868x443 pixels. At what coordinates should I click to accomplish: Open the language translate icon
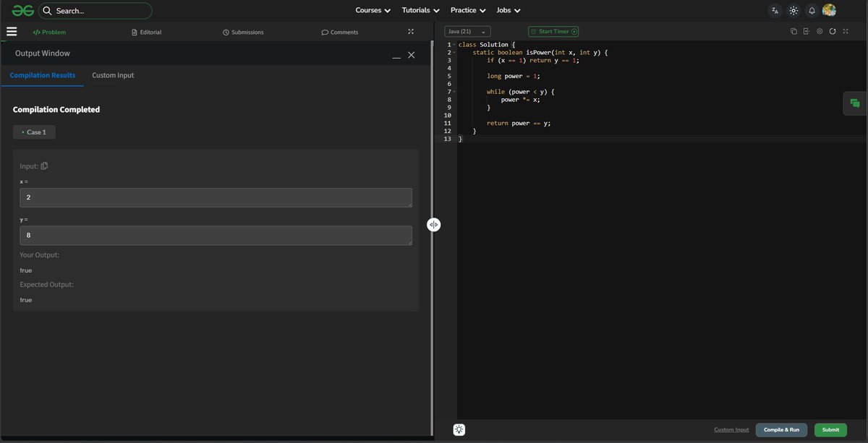tap(775, 11)
